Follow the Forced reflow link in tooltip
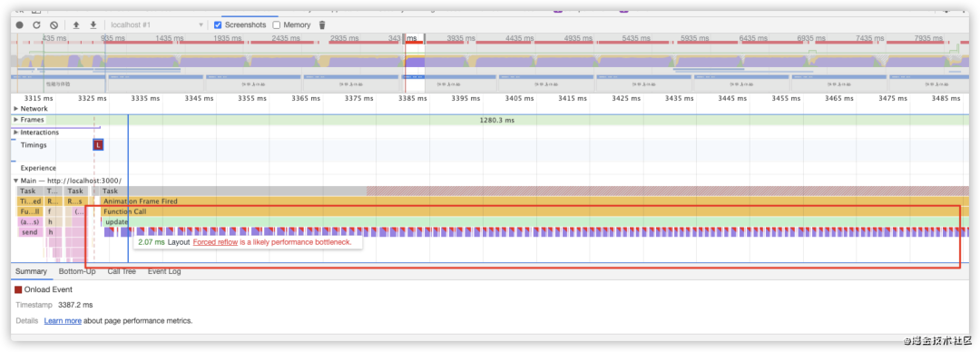 coord(215,242)
